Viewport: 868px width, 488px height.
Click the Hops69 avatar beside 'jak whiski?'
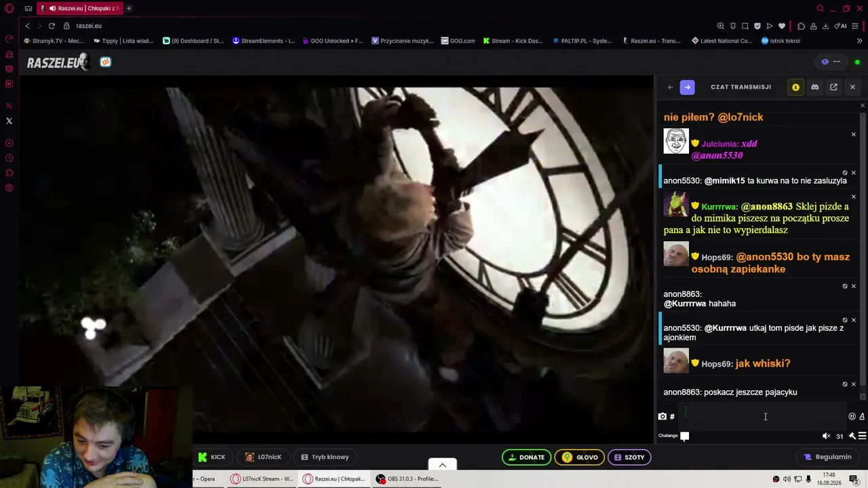[x=676, y=361]
